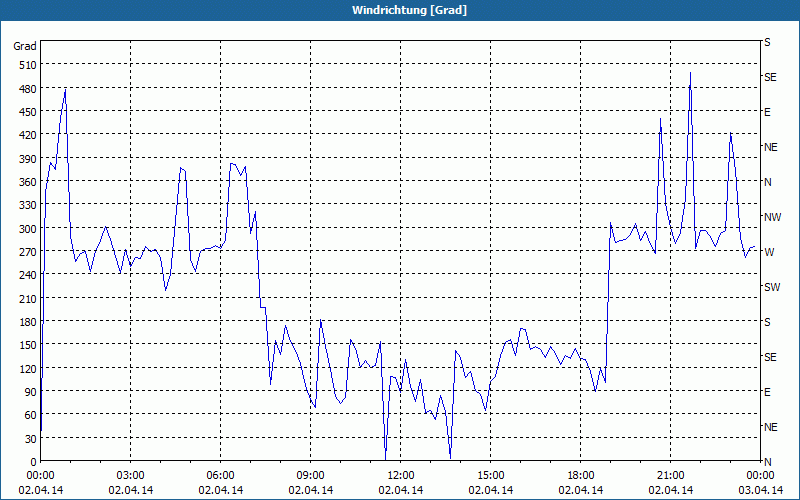Click the 30 y-axis value
The width and height of the screenshot is (800, 500).
tap(31, 439)
